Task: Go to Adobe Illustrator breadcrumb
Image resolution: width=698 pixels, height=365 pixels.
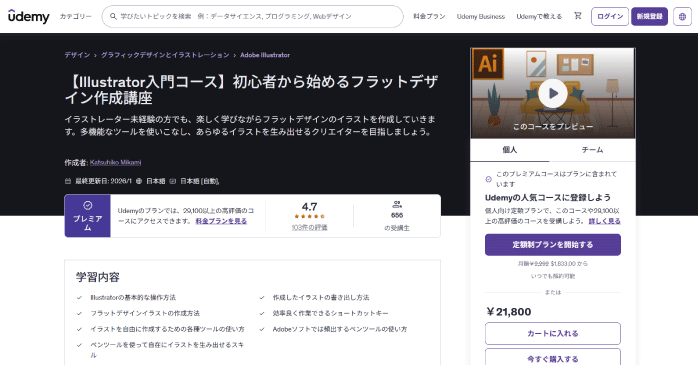Action: click(x=265, y=55)
